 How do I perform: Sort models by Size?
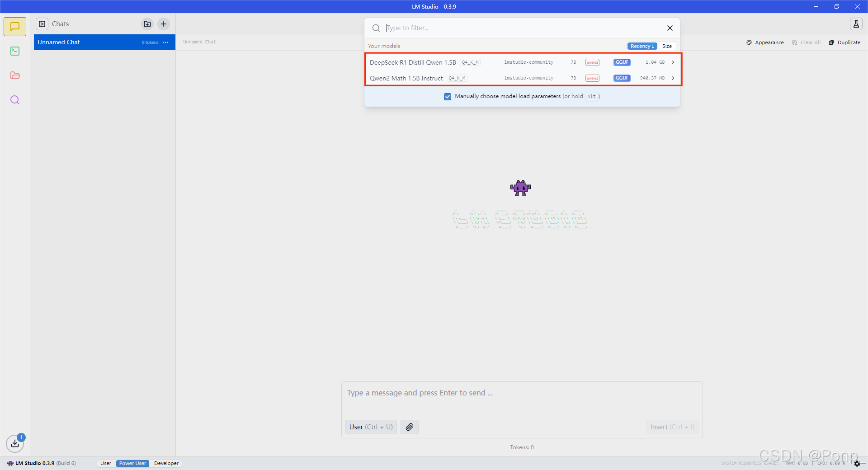click(x=667, y=46)
